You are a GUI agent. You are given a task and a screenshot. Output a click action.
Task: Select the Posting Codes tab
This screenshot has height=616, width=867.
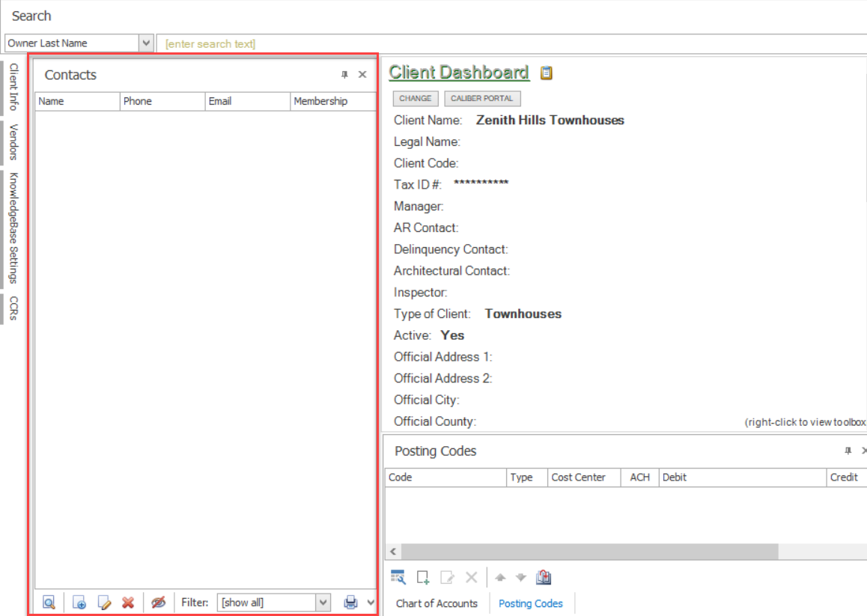530,603
